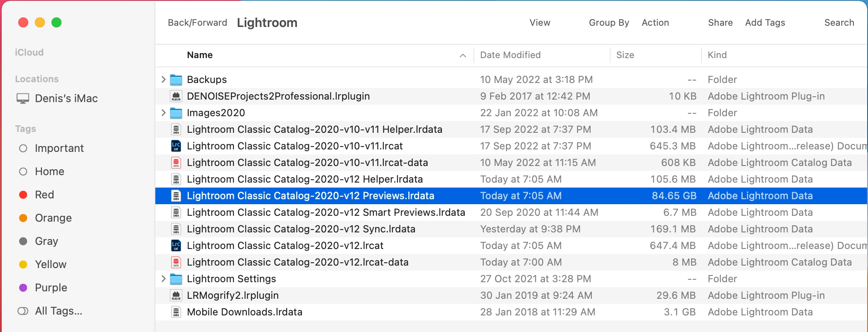Expand the Backups folder
The image size is (868, 332).
[x=163, y=79]
